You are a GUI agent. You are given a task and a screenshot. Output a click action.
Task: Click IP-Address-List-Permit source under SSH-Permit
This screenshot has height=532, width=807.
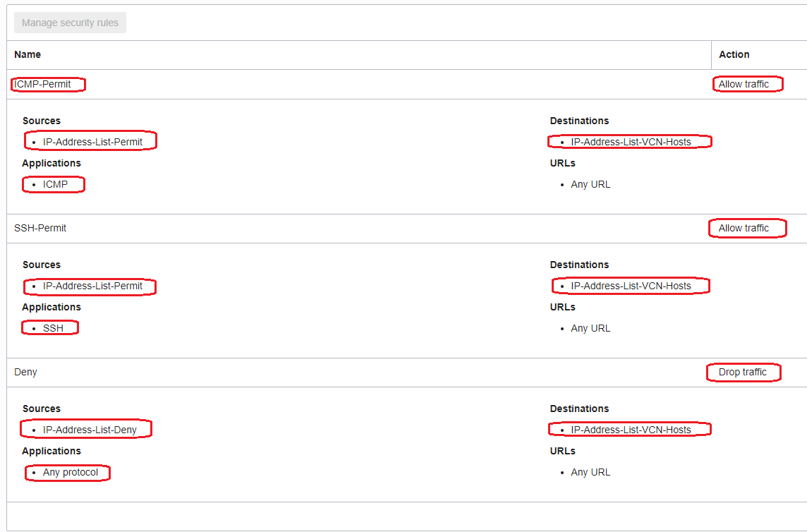[x=92, y=286]
